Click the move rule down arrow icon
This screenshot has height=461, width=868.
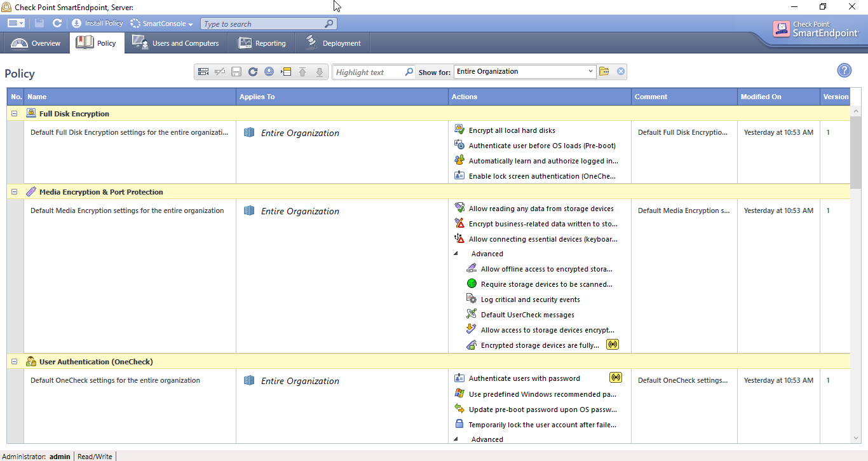pos(320,72)
